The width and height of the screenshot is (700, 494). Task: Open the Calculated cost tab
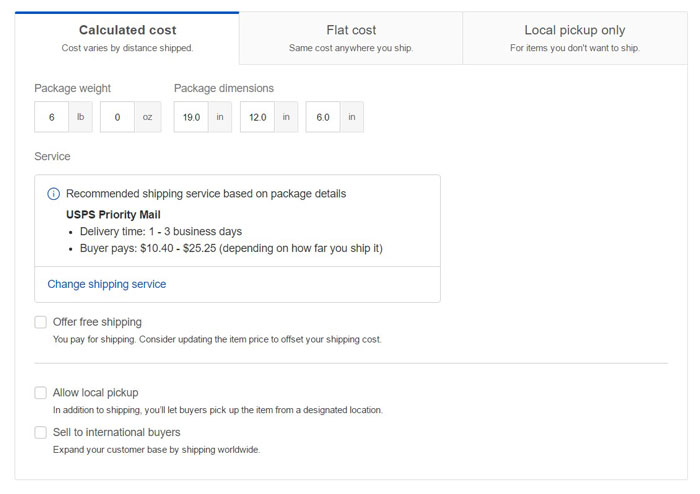click(127, 38)
